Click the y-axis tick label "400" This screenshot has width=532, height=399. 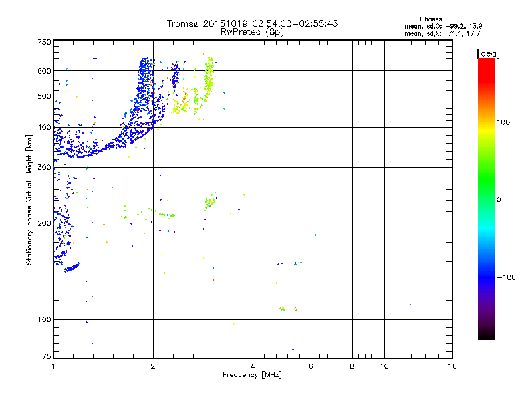pyautogui.click(x=44, y=127)
